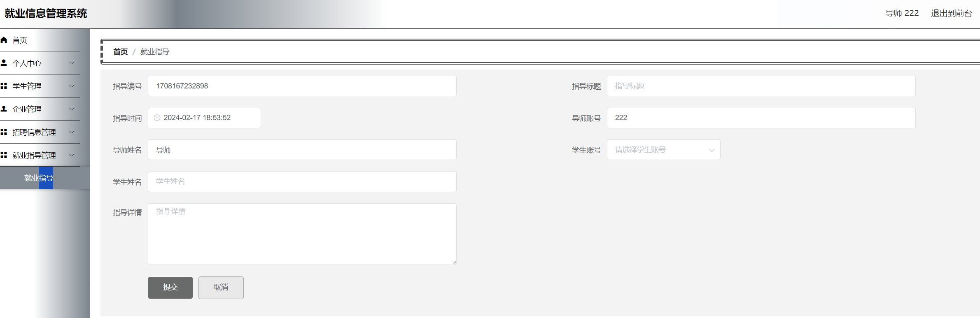This screenshot has height=318, width=980.
Task: Cancel the form with 取消 button
Action: 221,287
